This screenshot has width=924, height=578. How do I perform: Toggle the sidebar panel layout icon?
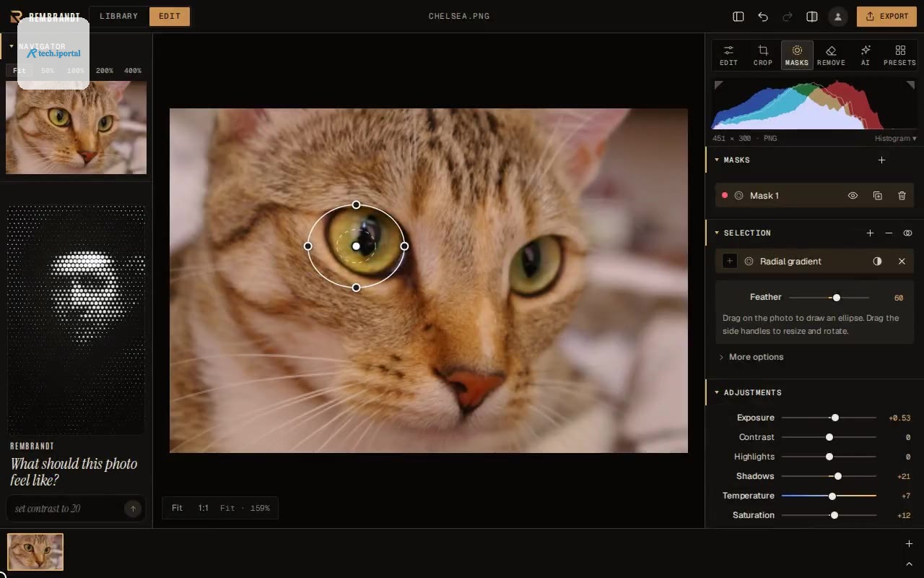point(738,16)
